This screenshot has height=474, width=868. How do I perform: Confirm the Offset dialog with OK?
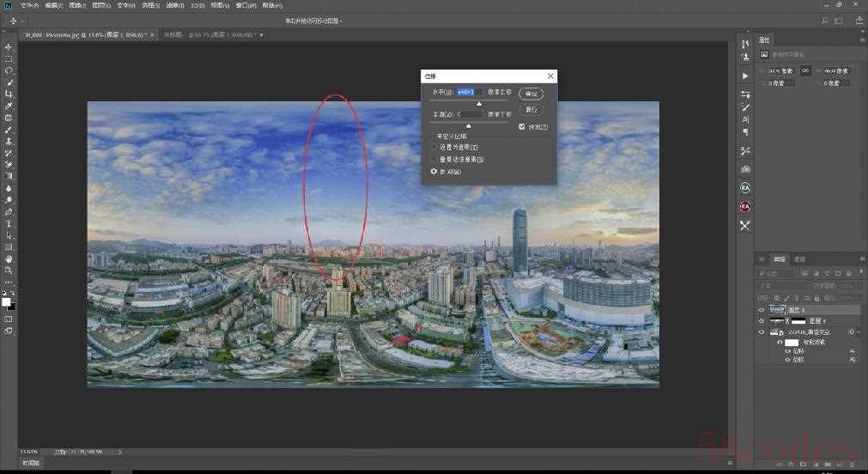(531, 94)
